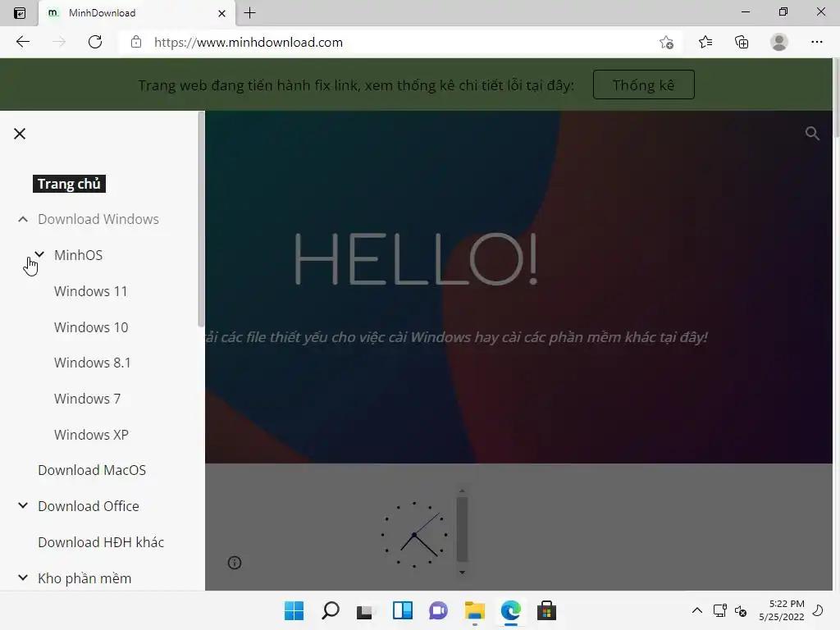Image resolution: width=840 pixels, height=630 pixels.
Task: Open Microsoft Store from taskbar
Action: tap(546, 610)
